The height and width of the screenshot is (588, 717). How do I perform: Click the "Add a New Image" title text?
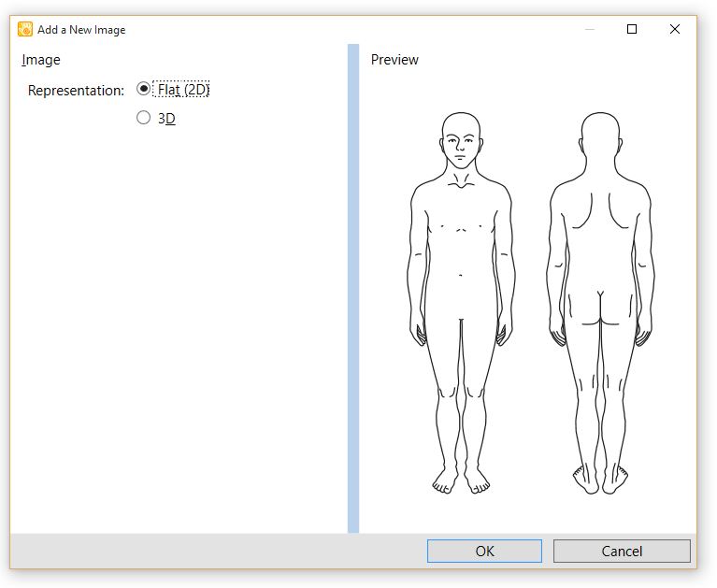pos(81,30)
